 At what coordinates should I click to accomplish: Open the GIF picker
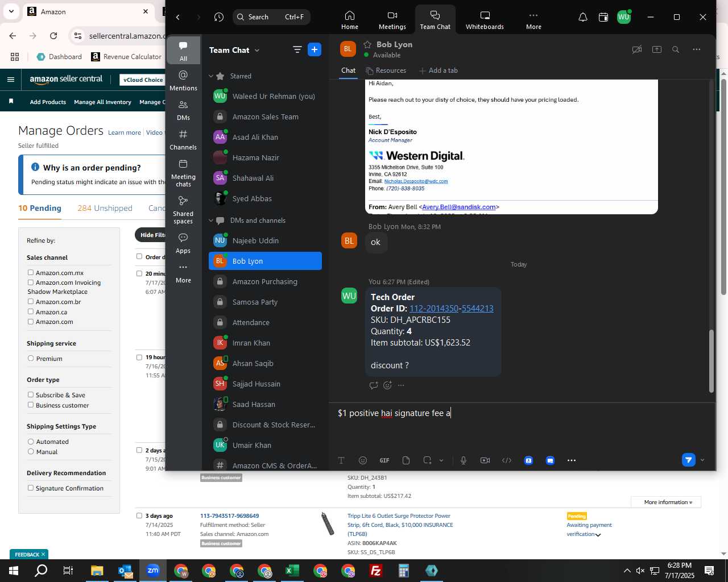coord(384,460)
